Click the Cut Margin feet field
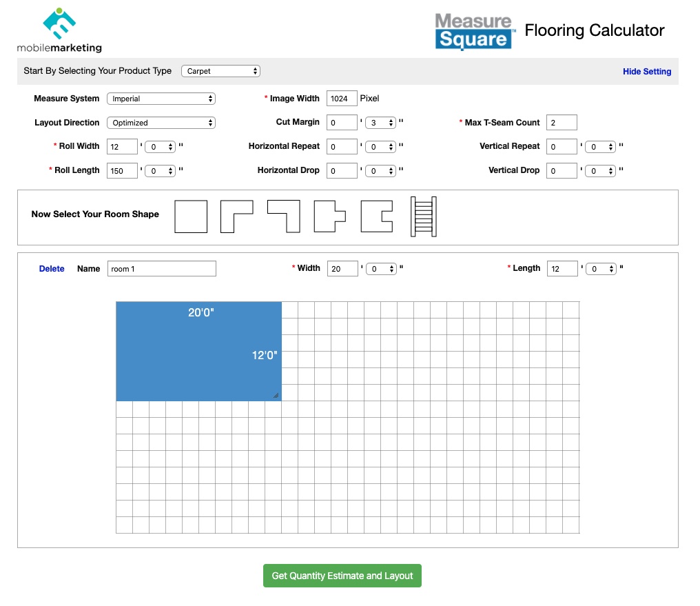This screenshot has height=606, width=700. 342,122
